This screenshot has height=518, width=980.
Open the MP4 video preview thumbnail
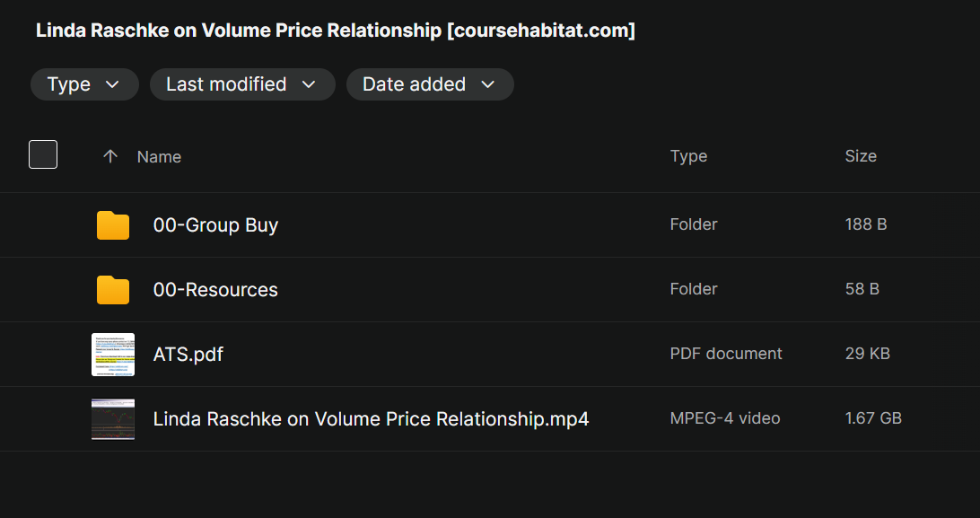tap(113, 419)
